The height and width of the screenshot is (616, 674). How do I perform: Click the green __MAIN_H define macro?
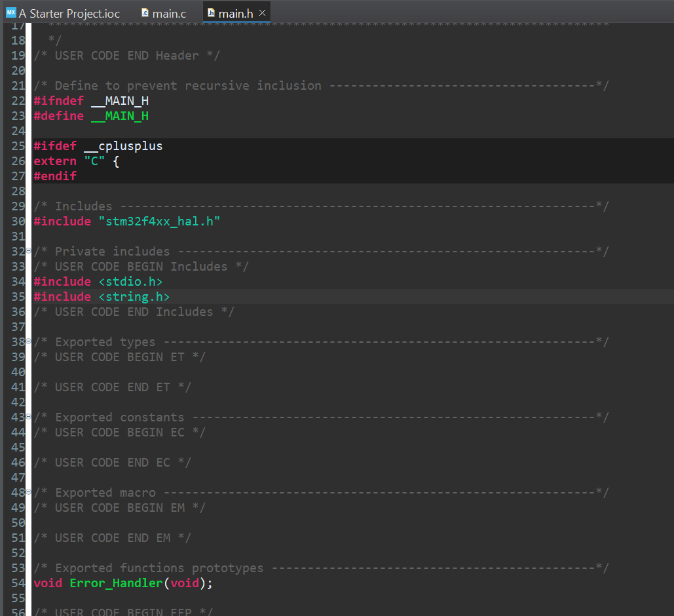(x=119, y=116)
